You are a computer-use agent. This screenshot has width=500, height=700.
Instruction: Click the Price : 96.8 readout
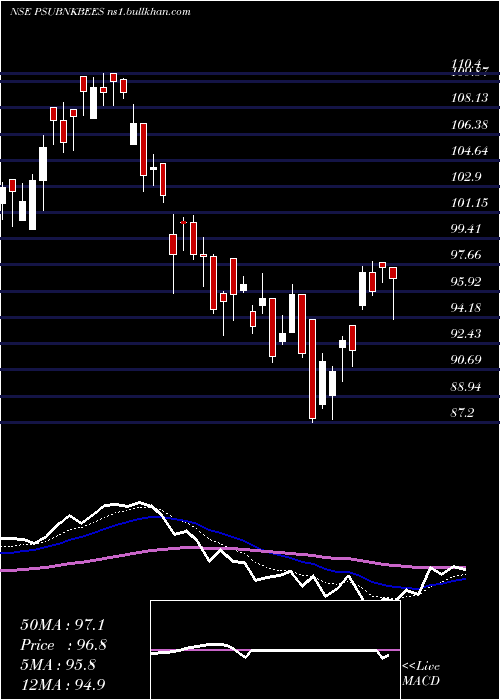(63, 645)
